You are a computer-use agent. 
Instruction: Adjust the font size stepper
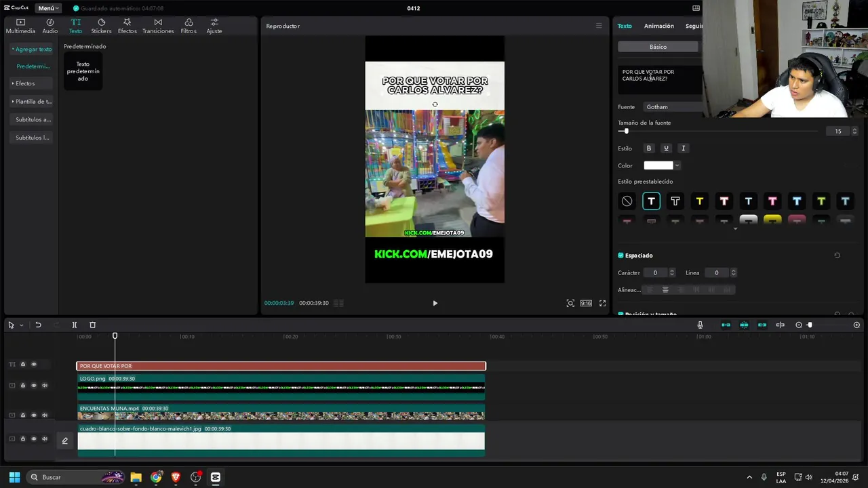pyautogui.click(x=854, y=131)
